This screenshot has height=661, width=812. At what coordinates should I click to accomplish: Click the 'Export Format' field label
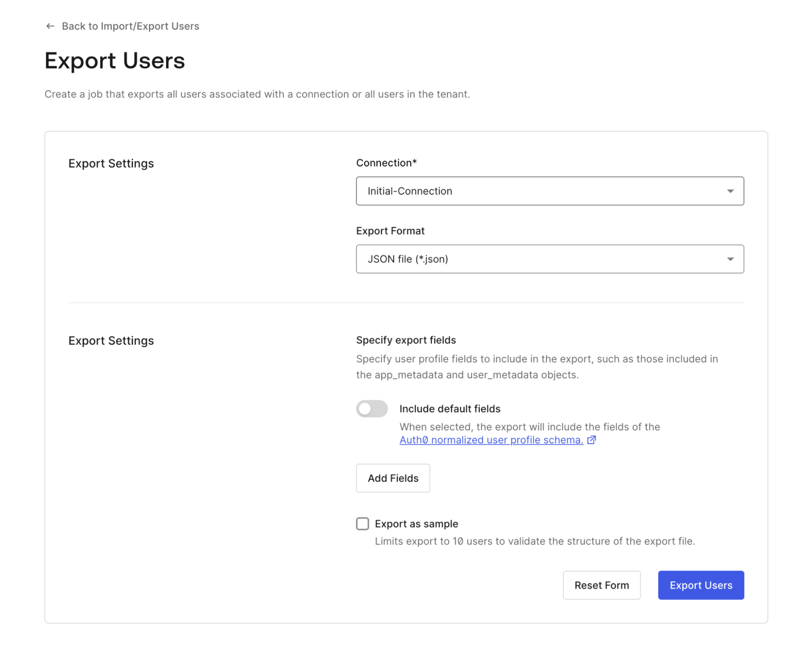(390, 231)
